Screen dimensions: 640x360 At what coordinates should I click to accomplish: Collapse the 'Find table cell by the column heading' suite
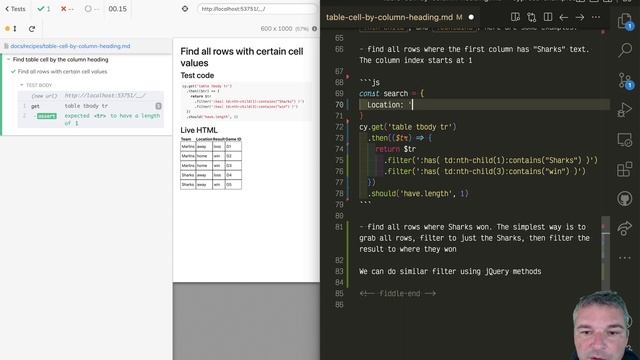(60, 60)
